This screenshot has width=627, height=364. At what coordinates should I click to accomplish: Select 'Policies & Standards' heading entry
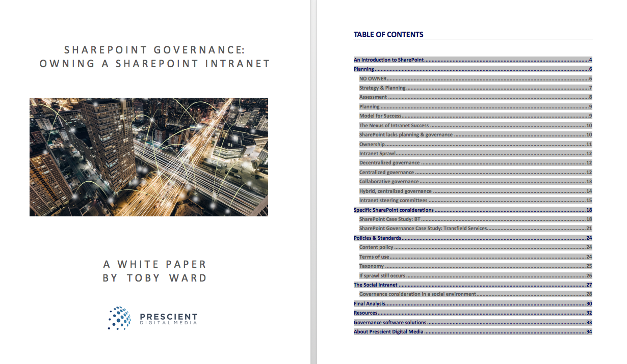[473, 238]
